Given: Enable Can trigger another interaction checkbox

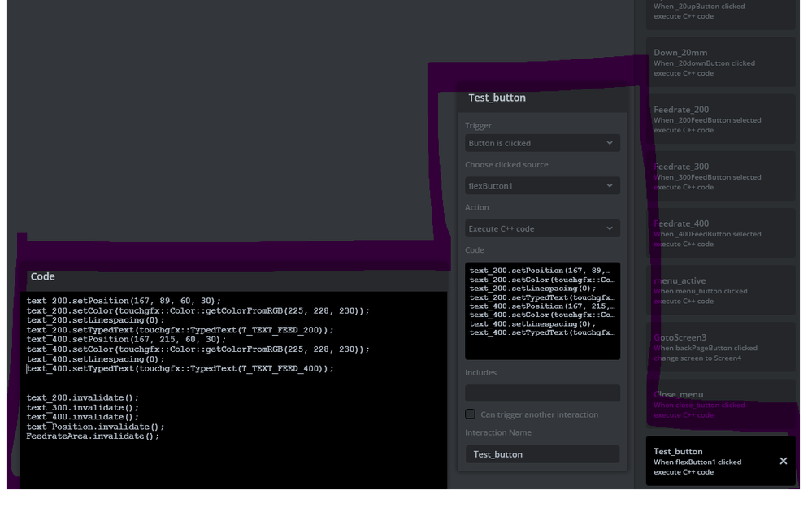Looking at the screenshot, I should tap(470, 414).
